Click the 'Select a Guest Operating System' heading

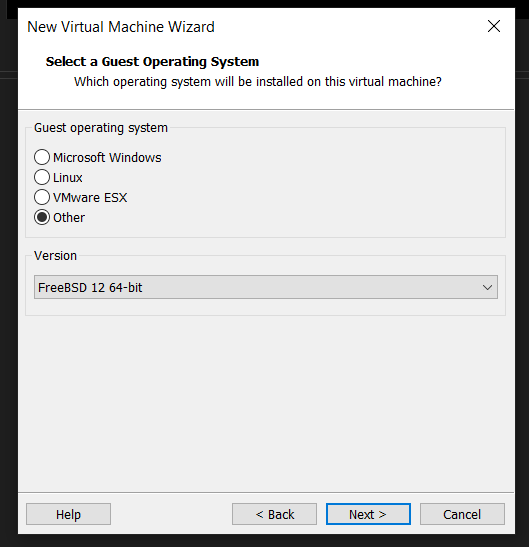152,61
